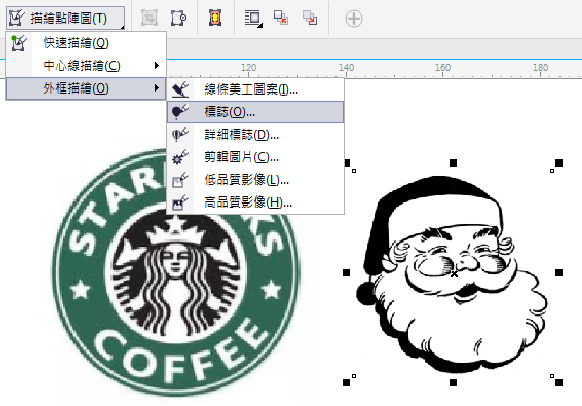Click the ruler mark labeled 160

(443, 68)
